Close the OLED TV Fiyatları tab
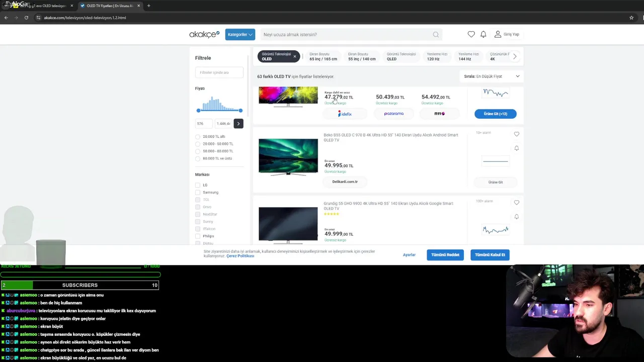 (138, 6)
